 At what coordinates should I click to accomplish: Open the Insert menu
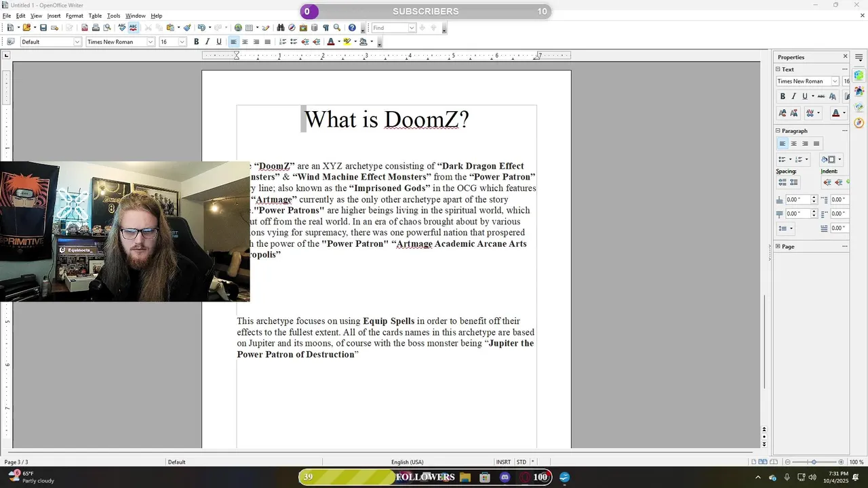(54, 16)
